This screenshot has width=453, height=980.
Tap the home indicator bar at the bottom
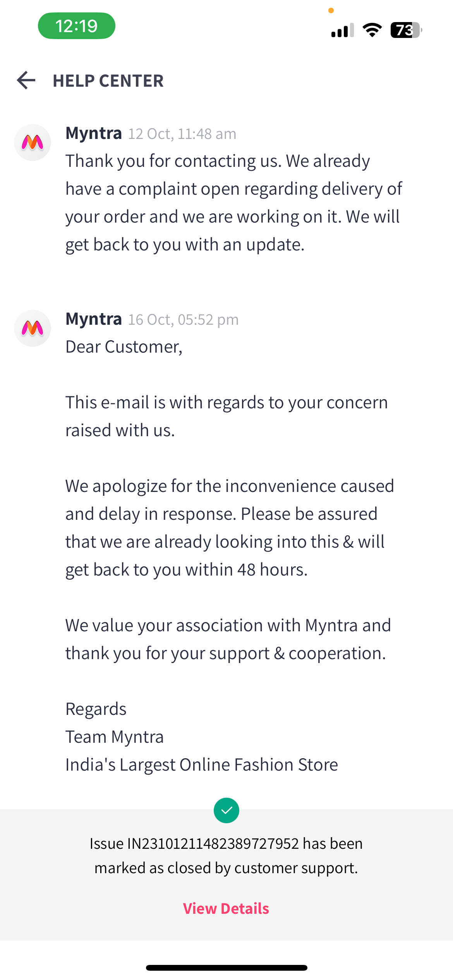[x=226, y=968]
